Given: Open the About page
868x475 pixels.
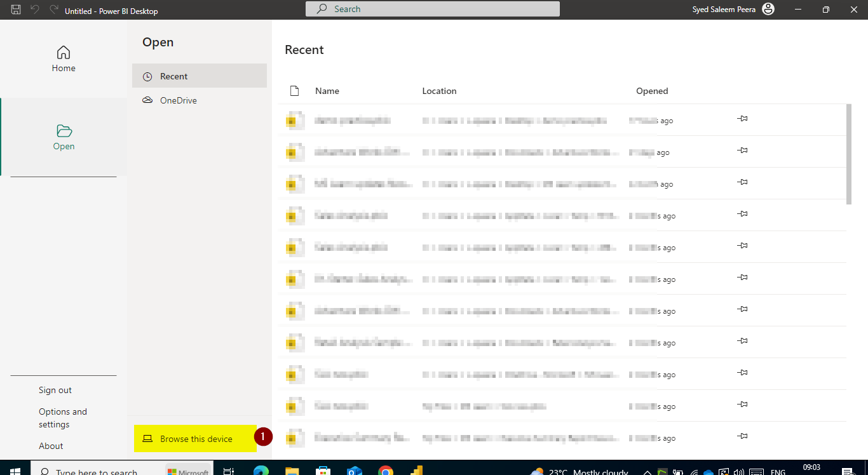Looking at the screenshot, I should coord(51,446).
